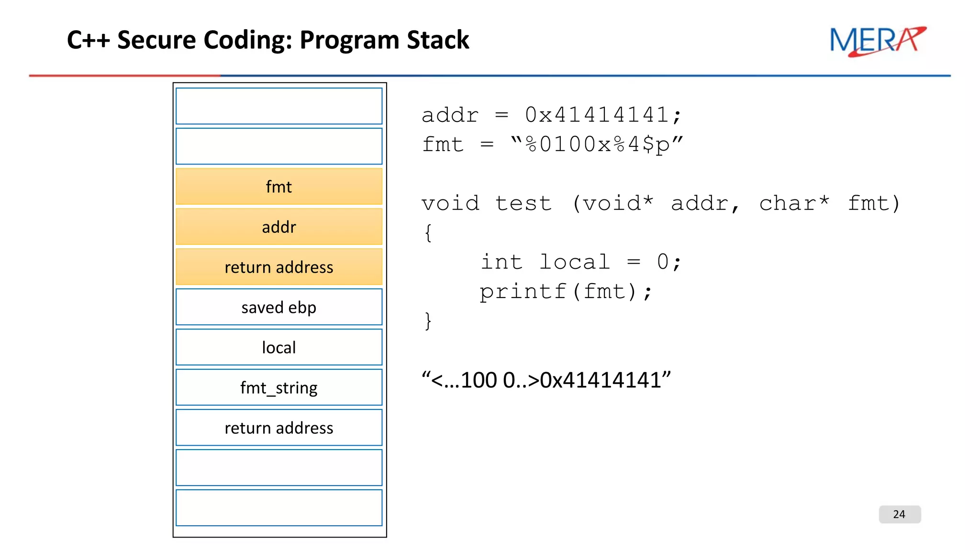Screen dimensions: 980x551
Task: Click the topmost empty stack cell
Action: (278, 106)
